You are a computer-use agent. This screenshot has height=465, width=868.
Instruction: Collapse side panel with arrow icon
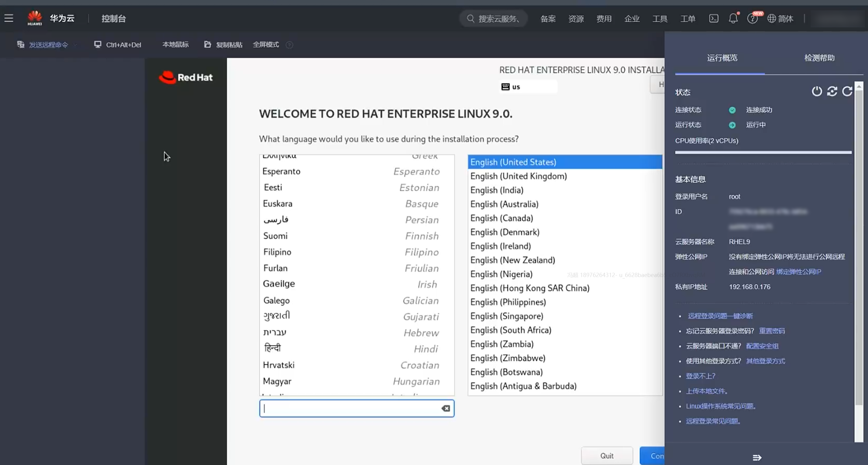(757, 458)
